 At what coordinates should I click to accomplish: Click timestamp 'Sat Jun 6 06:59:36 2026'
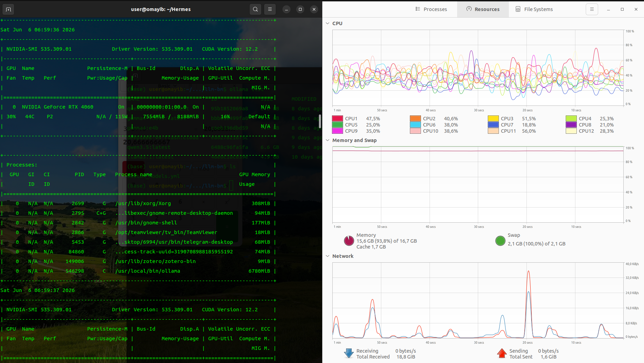(37, 30)
